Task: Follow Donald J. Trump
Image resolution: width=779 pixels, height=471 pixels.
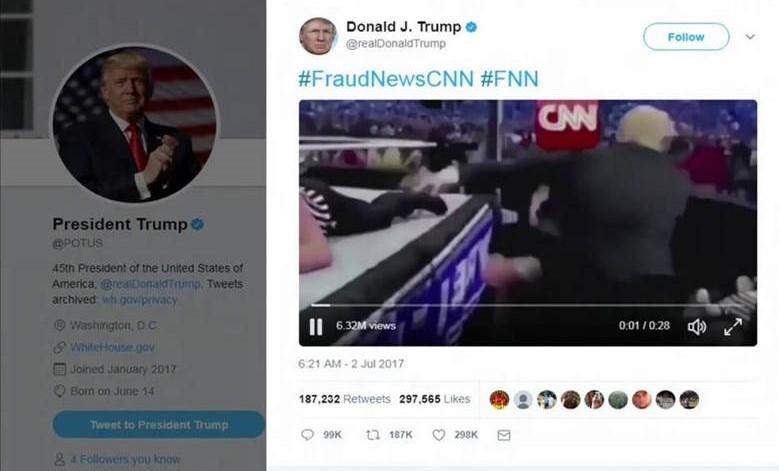Action: (x=686, y=37)
